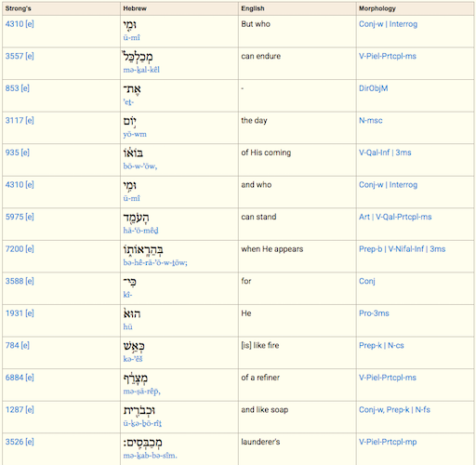The height and width of the screenshot is (465, 476).
Task: Click the N-msc morphology link
Action: click(x=371, y=120)
